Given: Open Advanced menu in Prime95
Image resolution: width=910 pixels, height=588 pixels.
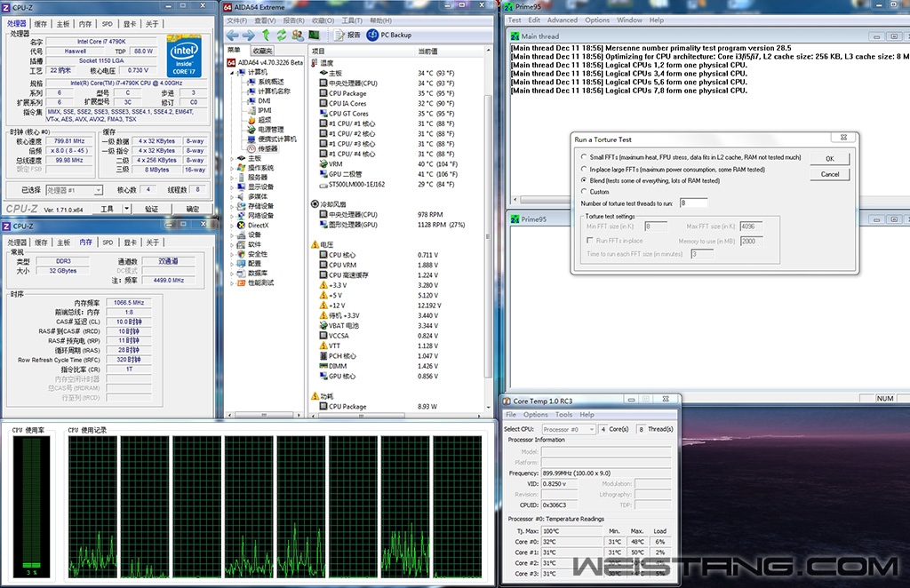Looking at the screenshot, I should 563,20.
